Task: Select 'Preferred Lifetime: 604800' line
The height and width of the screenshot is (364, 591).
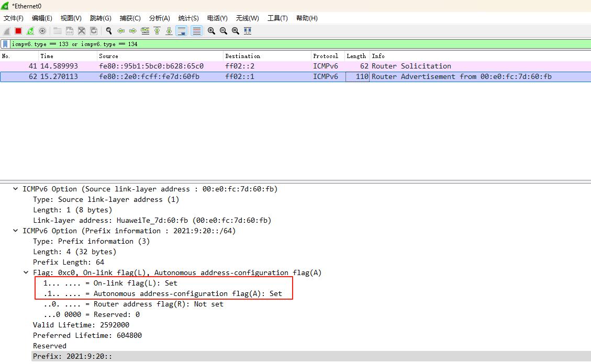Action: (x=87, y=335)
